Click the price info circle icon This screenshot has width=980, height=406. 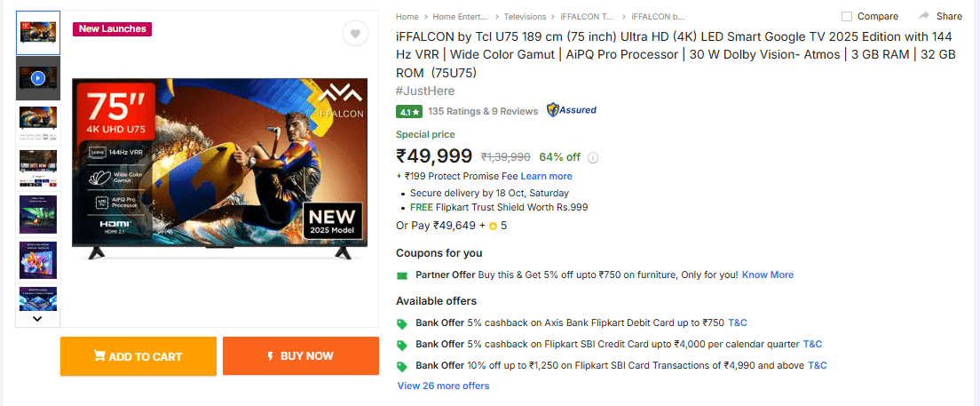[x=593, y=158]
